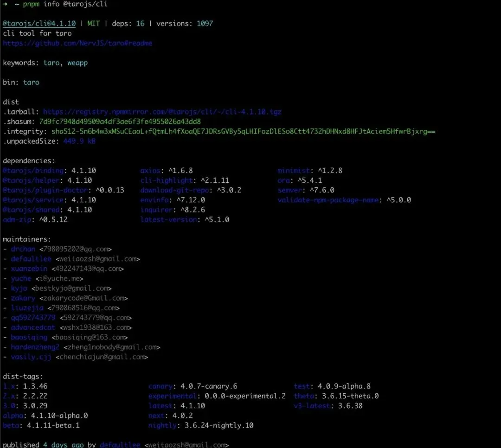
Task: Click maintainer vasily.cjj
Action: click(x=32, y=357)
